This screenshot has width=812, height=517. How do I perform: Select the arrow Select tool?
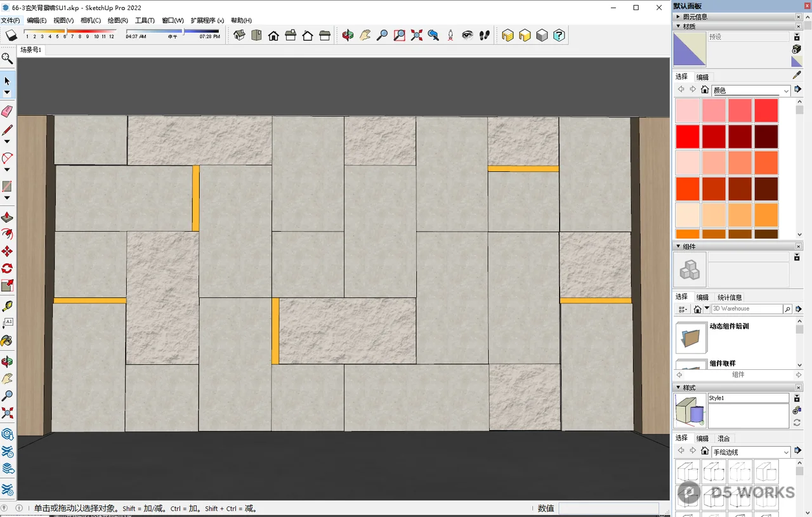click(x=7, y=81)
